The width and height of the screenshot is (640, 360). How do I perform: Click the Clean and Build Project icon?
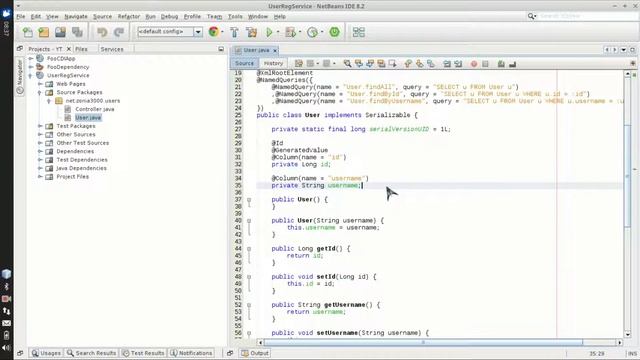[x=252, y=32]
